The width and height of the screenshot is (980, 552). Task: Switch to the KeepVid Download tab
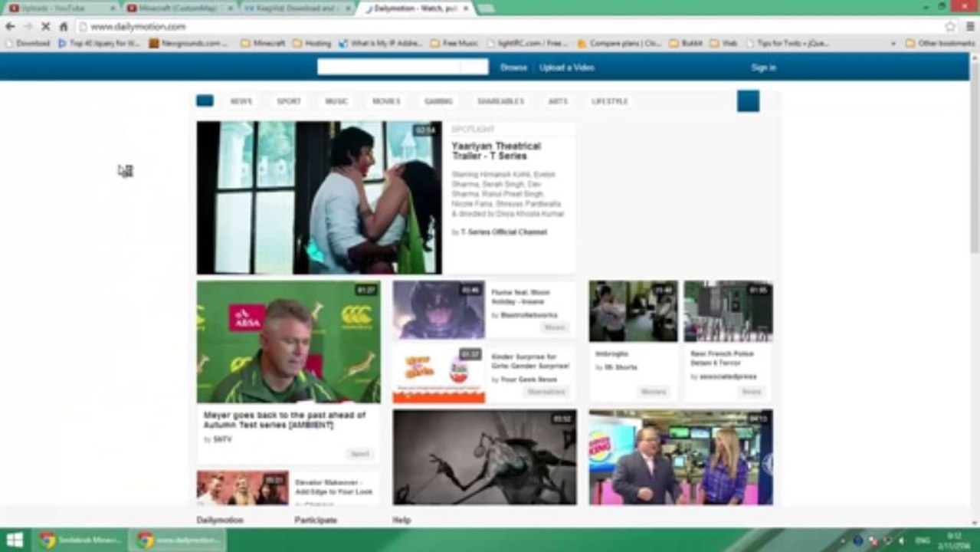pos(297,8)
